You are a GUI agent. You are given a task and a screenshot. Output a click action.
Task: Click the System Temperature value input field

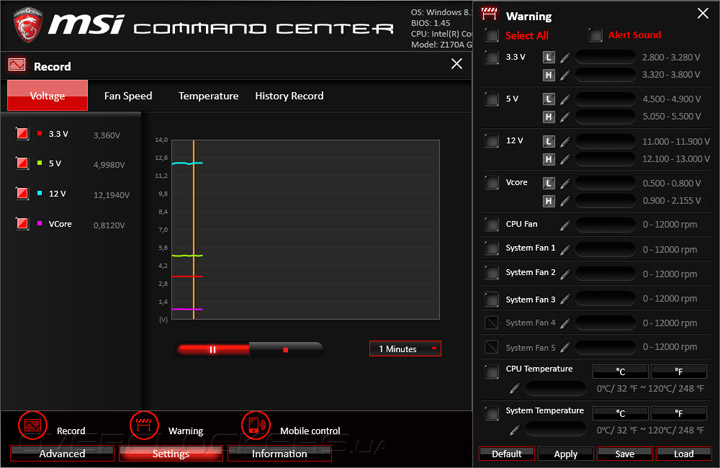pos(556,430)
